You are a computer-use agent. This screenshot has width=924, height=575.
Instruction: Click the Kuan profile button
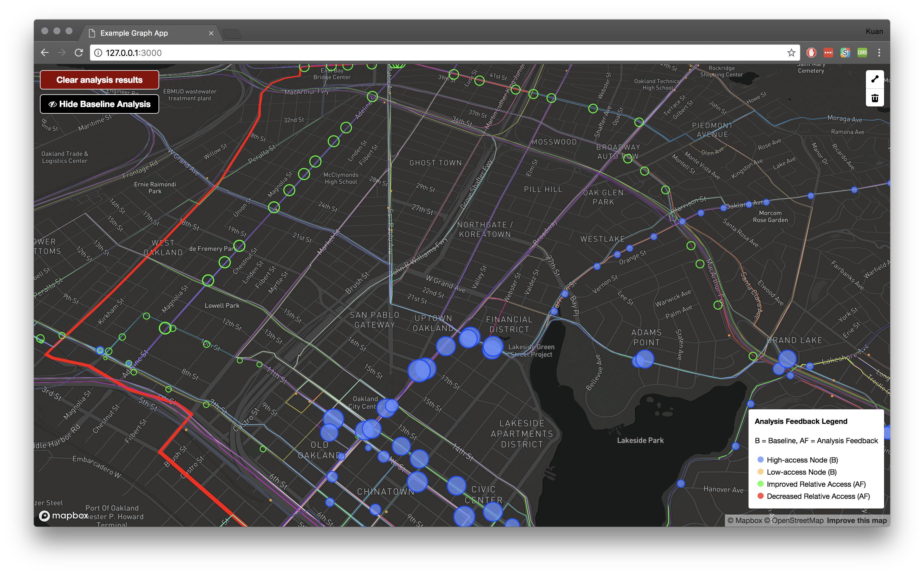(x=874, y=31)
